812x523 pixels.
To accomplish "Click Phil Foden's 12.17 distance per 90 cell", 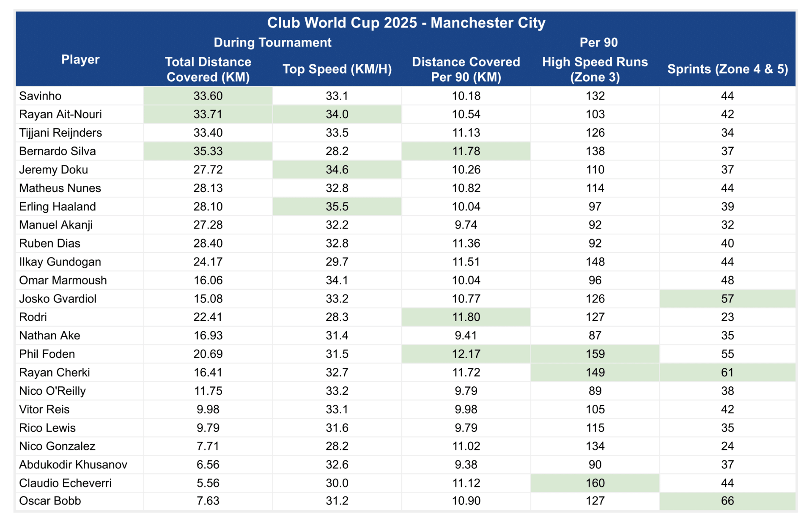I will pos(466,354).
